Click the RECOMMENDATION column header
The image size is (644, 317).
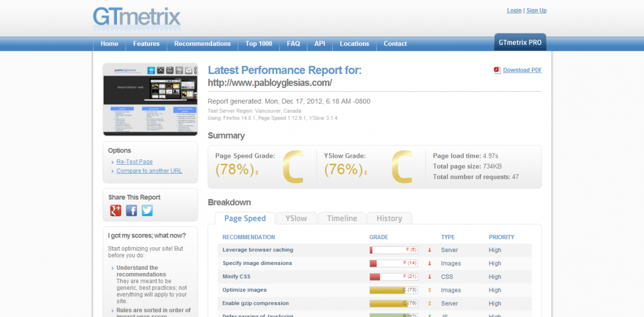click(x=248, y=237)
